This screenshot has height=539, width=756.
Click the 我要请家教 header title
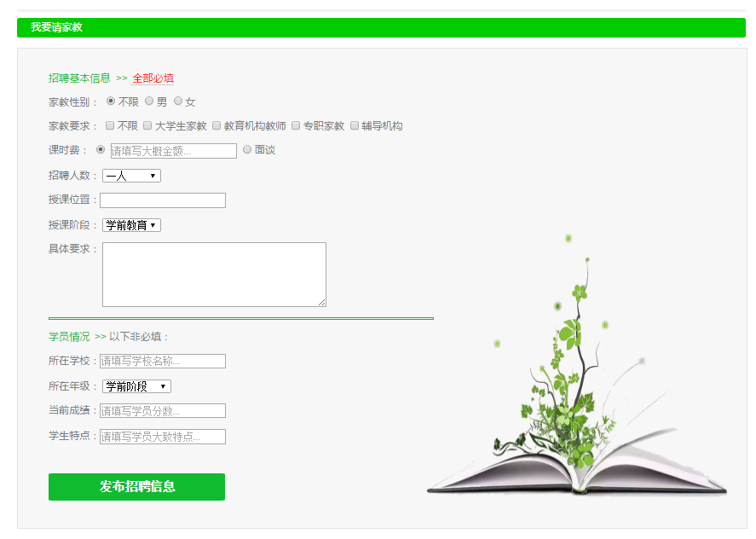pyautogui.click(x=57, y=27)
